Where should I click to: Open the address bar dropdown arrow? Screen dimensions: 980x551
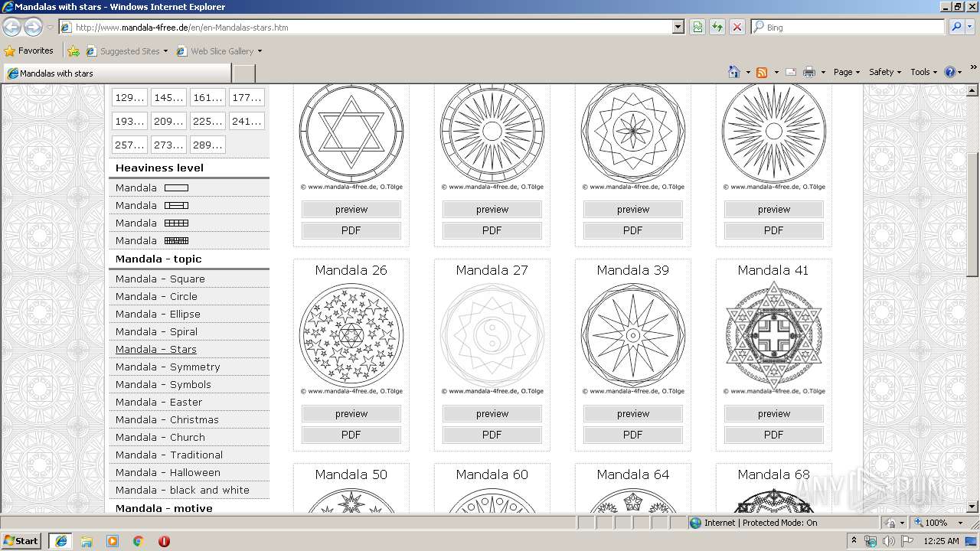[678, 27]
